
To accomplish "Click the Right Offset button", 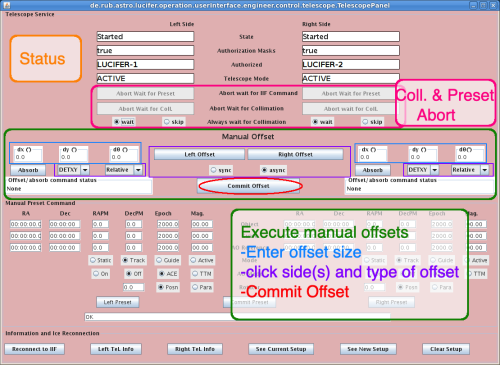I will [x=295, y=154].
